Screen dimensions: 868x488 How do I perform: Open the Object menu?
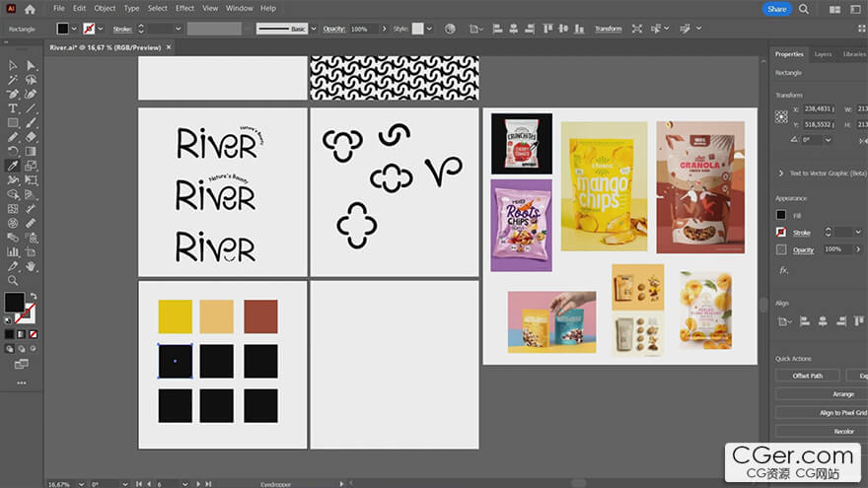(105, 8)
